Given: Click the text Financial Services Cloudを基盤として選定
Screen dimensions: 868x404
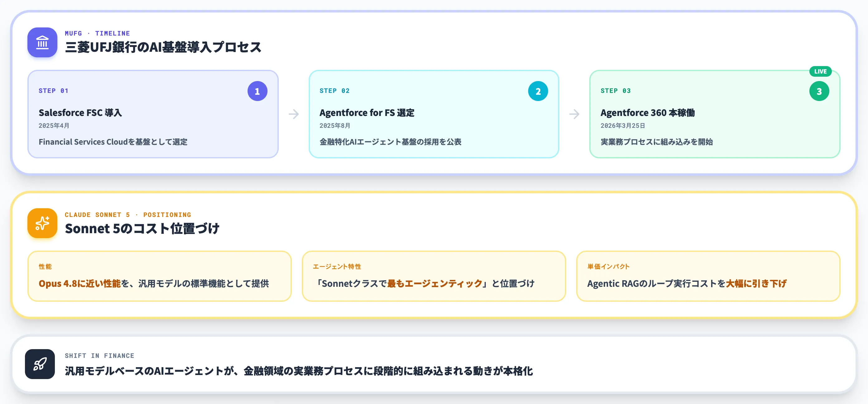Looking at the screenshot, I should click(x=113, y=142).
